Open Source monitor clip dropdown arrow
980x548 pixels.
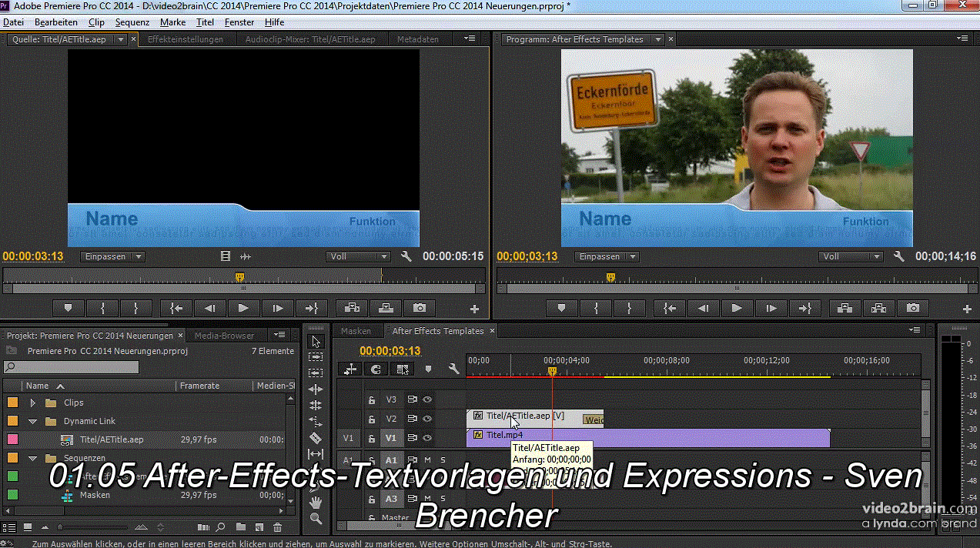(x=120, y=39)
